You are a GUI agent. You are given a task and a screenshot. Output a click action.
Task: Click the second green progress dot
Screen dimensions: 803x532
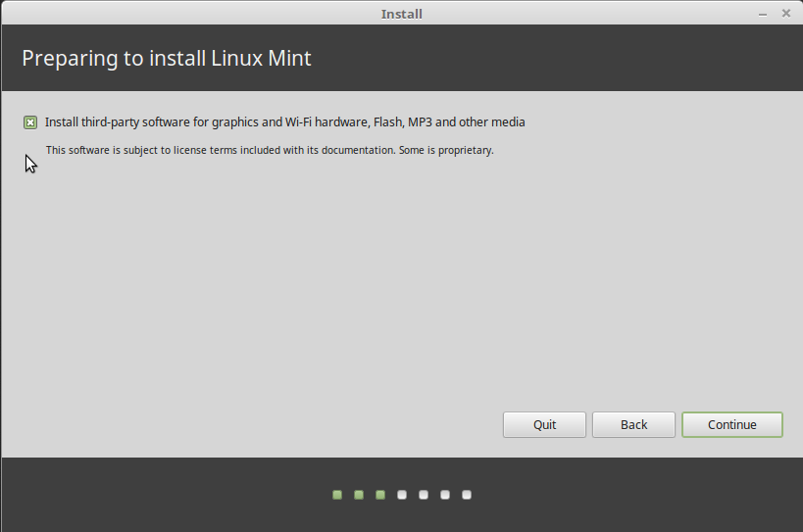tap(359, 495)
